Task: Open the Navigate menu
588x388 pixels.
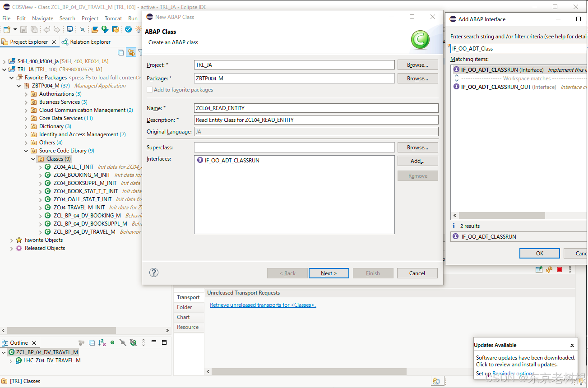Action: click(x=43, y=18)
